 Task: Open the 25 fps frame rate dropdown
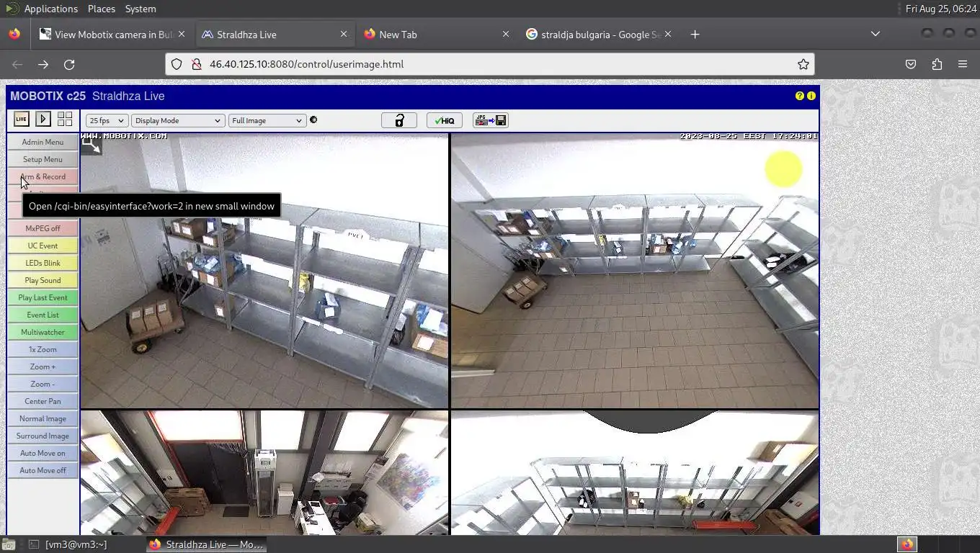(107, 120)
